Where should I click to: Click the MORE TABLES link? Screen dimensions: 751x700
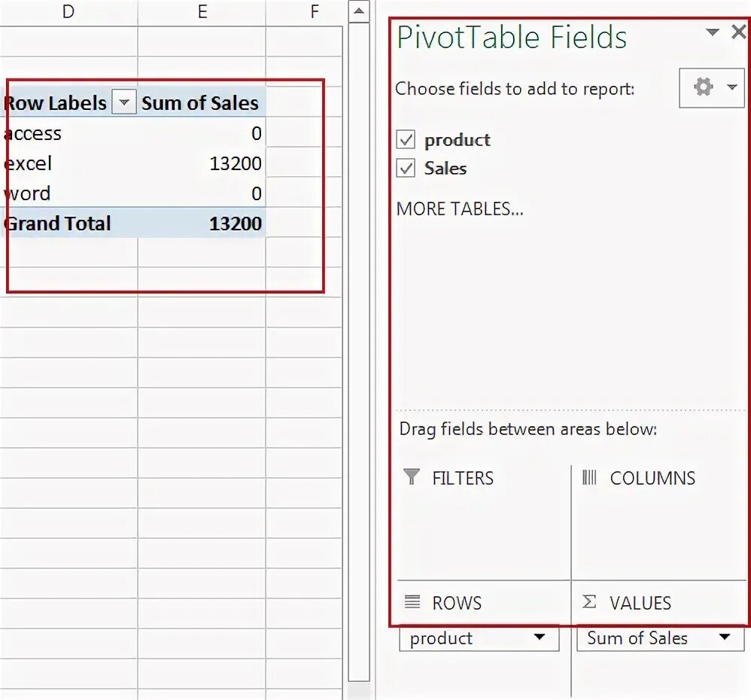[x=459, y=209]
